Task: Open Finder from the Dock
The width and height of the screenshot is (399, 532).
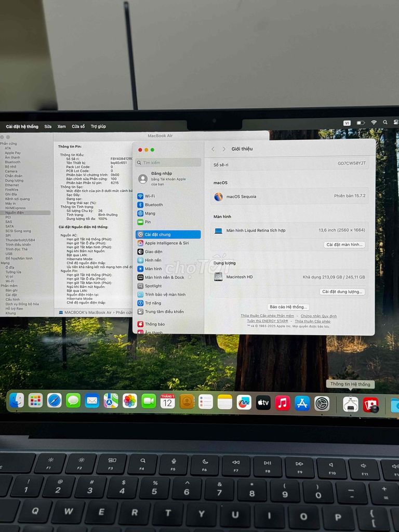Action: pos(17,401)
